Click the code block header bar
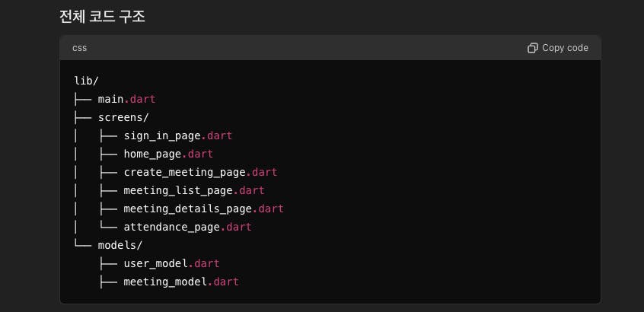Viewport: 644px width, 312px height. [x=304, y=48]
